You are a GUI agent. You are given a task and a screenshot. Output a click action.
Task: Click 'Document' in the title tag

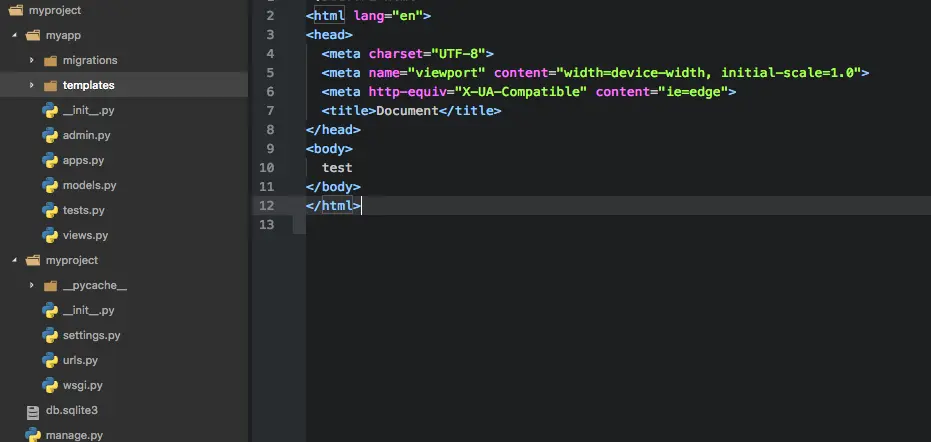click(407, 110)
